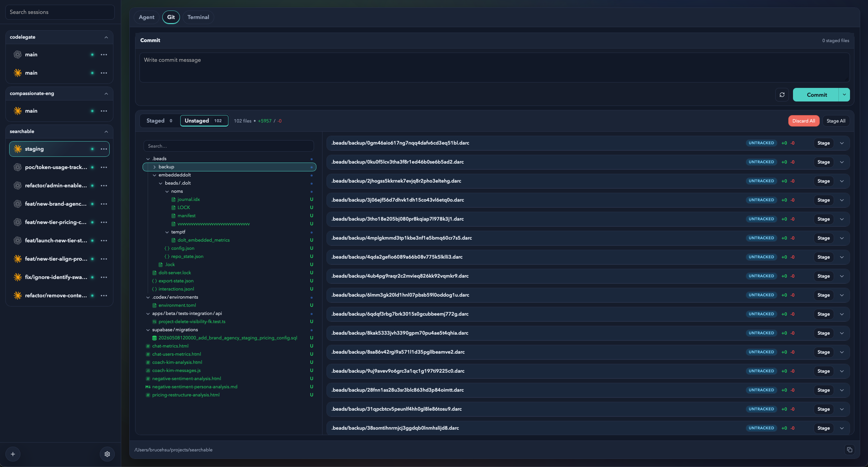Expand the backup folder in the tree
This screenshot has width=868, height=467.
click(154, 167)
